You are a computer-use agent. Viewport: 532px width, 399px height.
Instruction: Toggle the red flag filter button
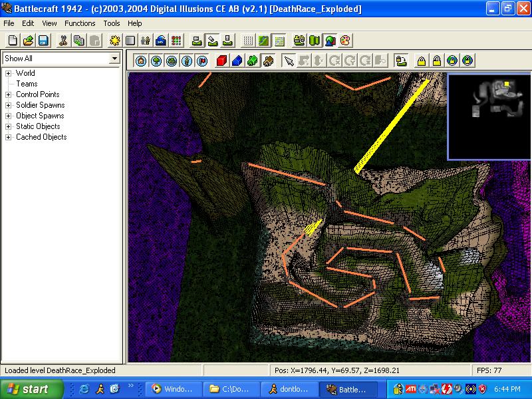click(x=202, y=61)
